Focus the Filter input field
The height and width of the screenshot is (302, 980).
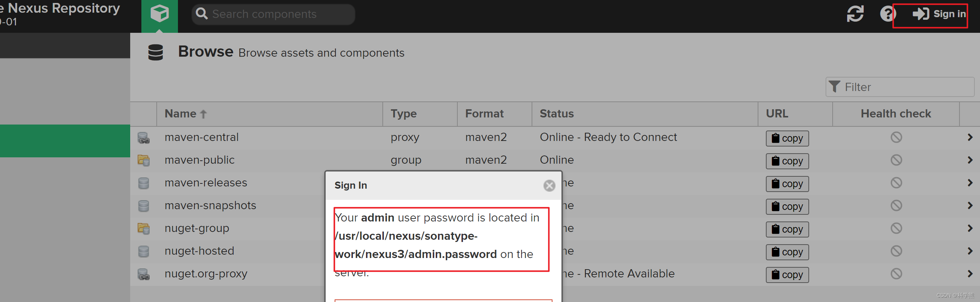click(899, 87)
